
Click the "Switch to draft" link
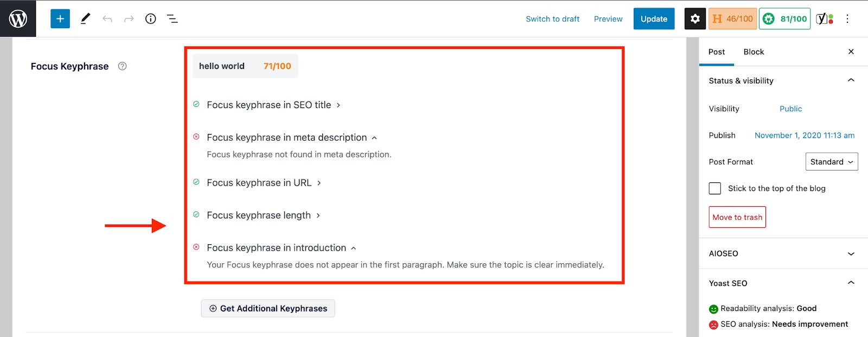coord(552,18)
